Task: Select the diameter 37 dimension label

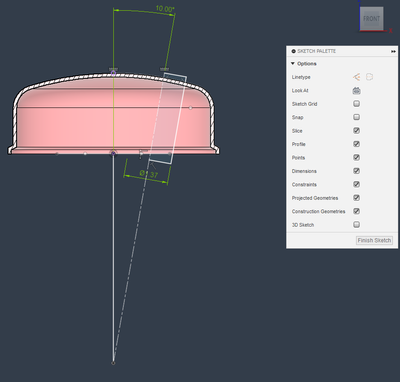Action: point(149,174)
